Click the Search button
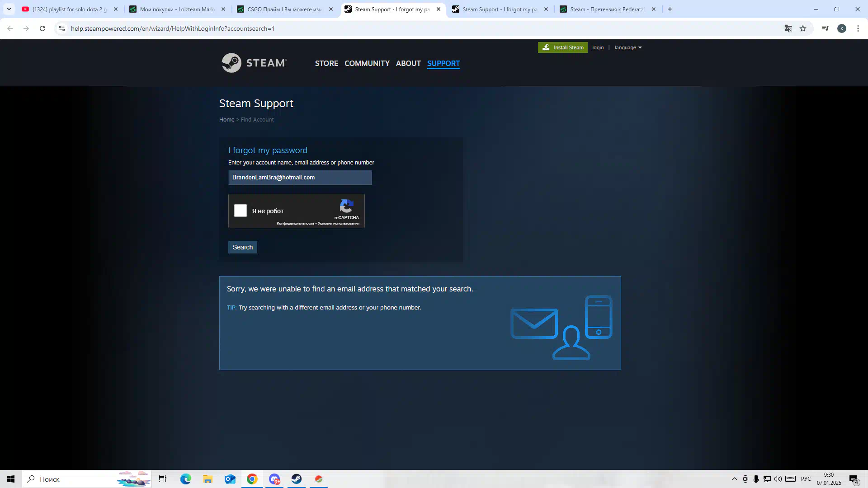Image resolution: width=868 pixels, height=488 pixels. (x=243, y=247)
